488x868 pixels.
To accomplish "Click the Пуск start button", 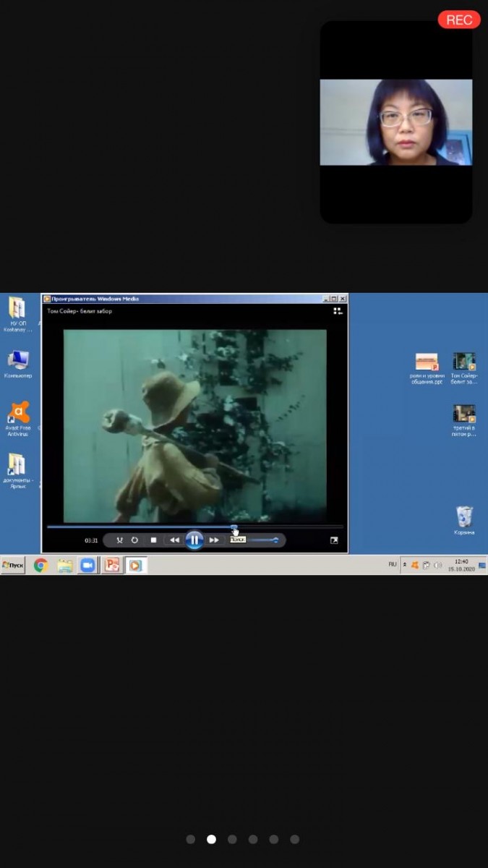I will pos(13,566).
